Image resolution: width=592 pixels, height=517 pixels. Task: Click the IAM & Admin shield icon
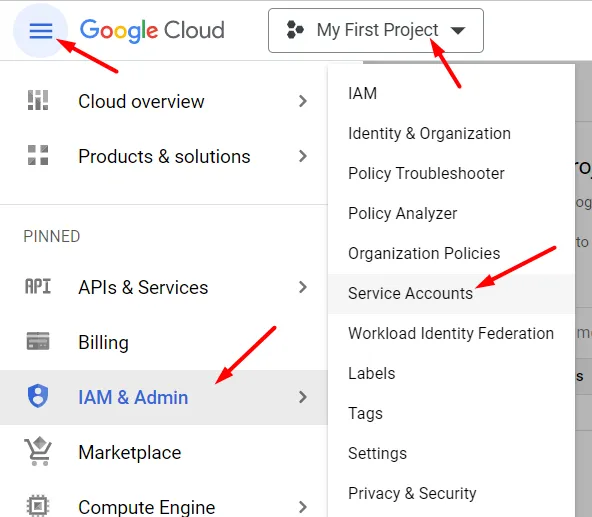point(38,396)
